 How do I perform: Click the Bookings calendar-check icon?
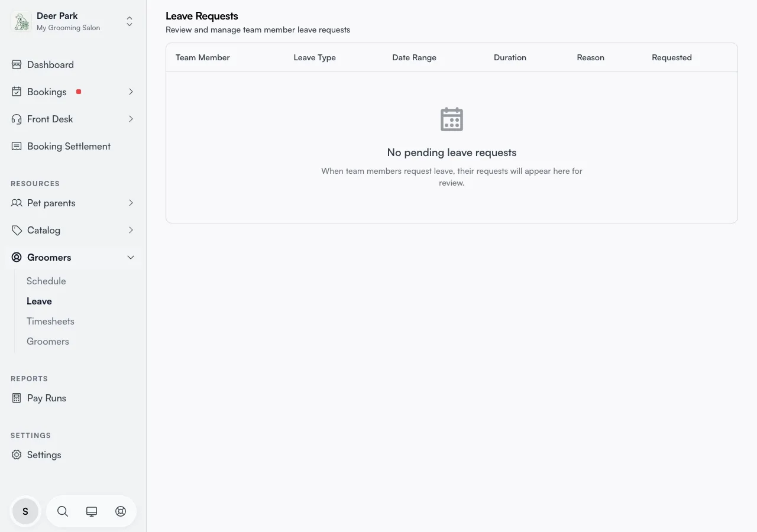coord(17,92)
